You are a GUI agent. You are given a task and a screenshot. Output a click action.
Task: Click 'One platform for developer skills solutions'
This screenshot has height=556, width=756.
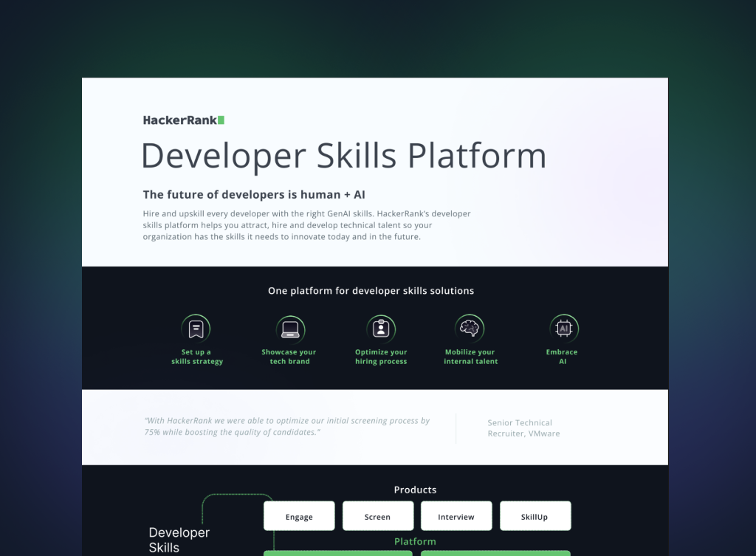(x=371, y=291)
